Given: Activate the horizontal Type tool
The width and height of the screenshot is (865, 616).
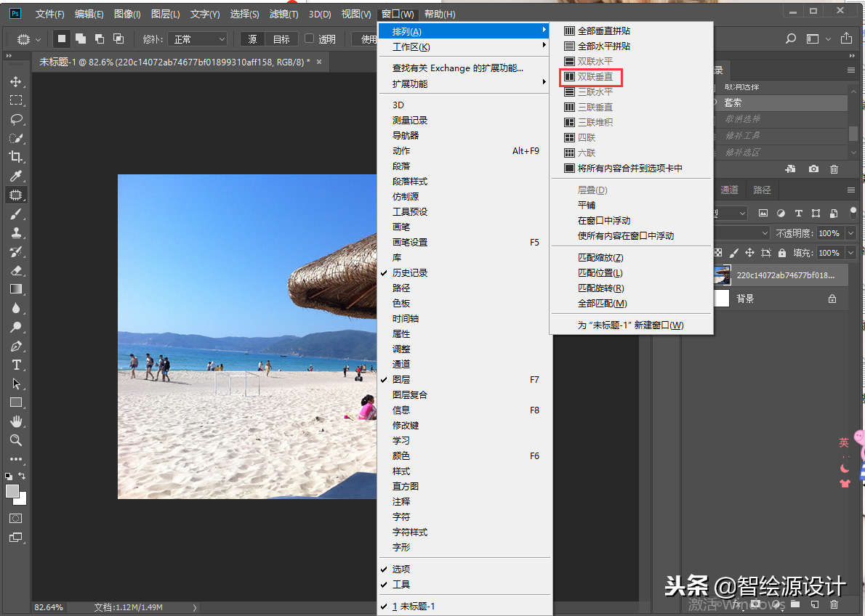Looking at the screenshot, I should (16, 365).
